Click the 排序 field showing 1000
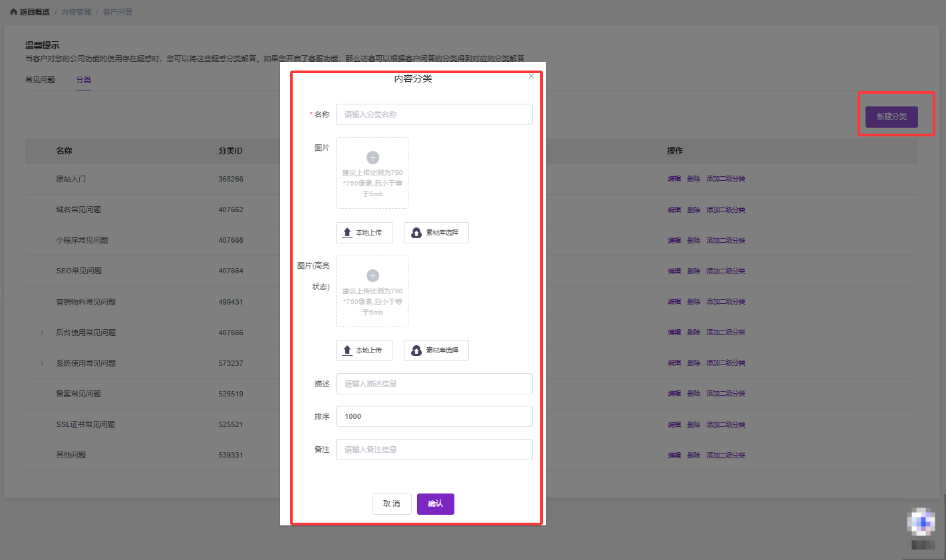Image resolution: width=946 pixels, height=560 pixels. [434, 416]
